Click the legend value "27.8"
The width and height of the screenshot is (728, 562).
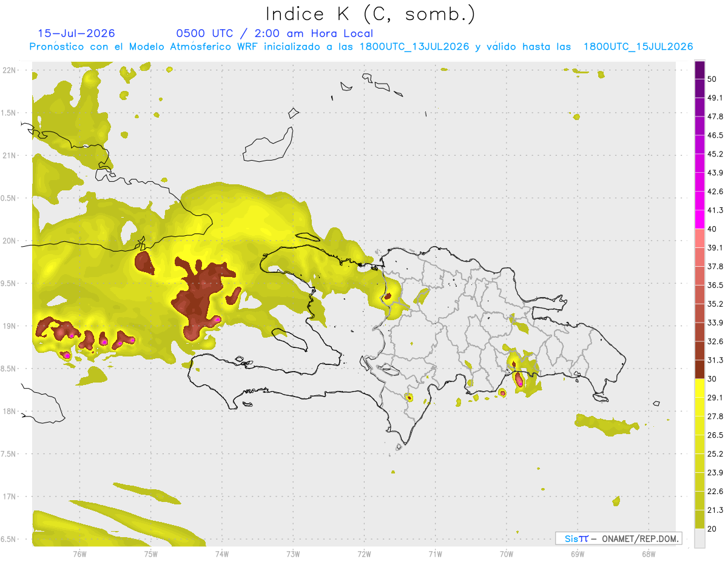[x=716, y=416]
